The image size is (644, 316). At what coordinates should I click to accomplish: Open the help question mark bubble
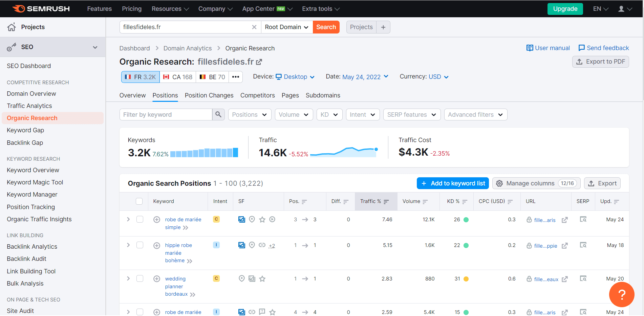pos(622,295)
